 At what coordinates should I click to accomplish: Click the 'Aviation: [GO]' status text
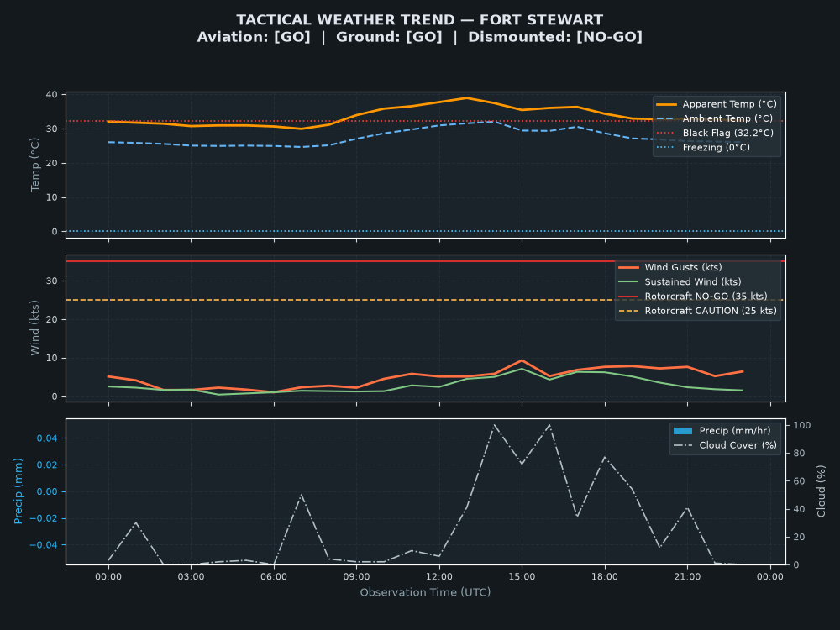pyautogui.click(x=254, y=37)
